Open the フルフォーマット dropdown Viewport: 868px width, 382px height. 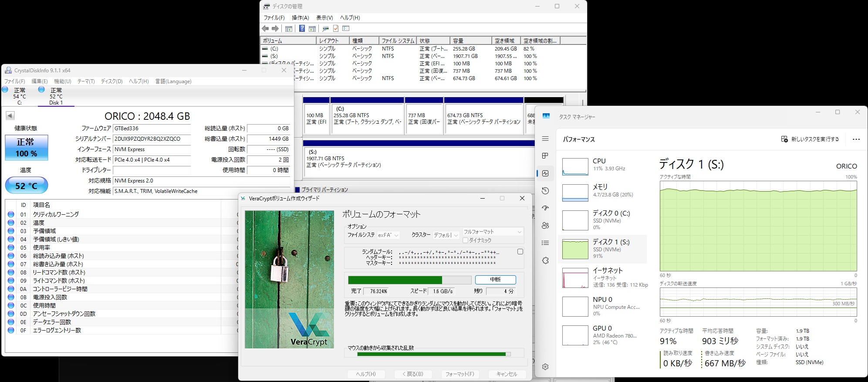pyautogui.click(x=492, y=232)
